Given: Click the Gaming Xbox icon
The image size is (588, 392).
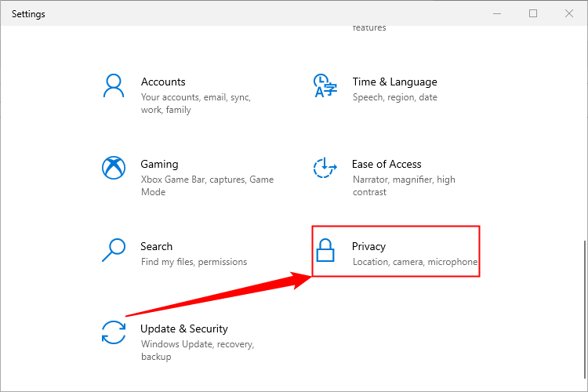Looking at the screenshot, I should 114,167.
